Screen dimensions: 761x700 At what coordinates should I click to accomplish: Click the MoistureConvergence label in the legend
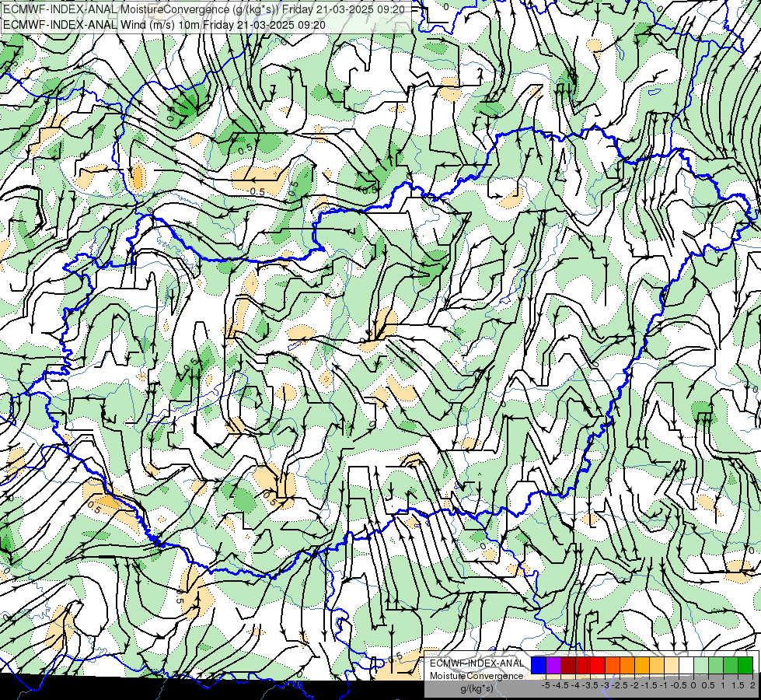[476, 676]
